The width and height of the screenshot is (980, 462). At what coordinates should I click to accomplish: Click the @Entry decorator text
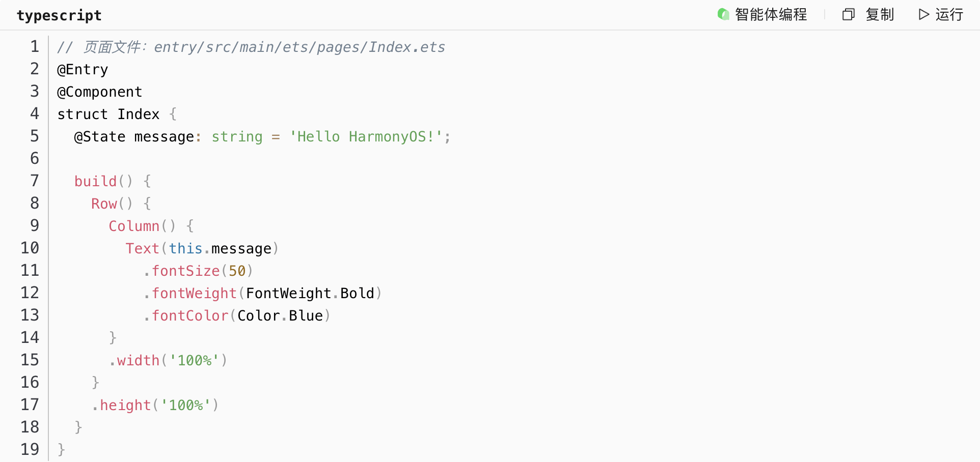click(83, 69)
